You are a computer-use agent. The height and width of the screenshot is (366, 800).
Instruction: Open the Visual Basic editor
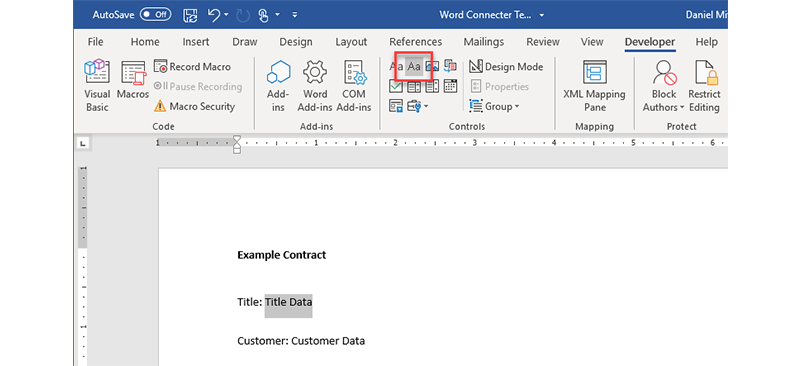(x=97, y=85)
